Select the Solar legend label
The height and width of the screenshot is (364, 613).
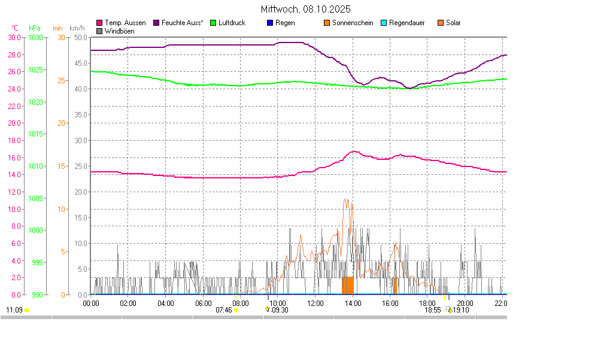point(453,23)
